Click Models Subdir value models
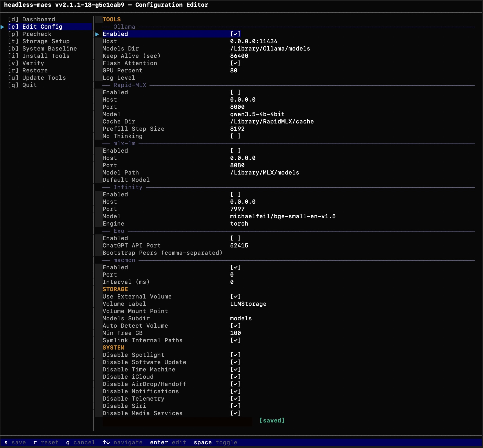This screenshot has height=448, width=483. 241,318
